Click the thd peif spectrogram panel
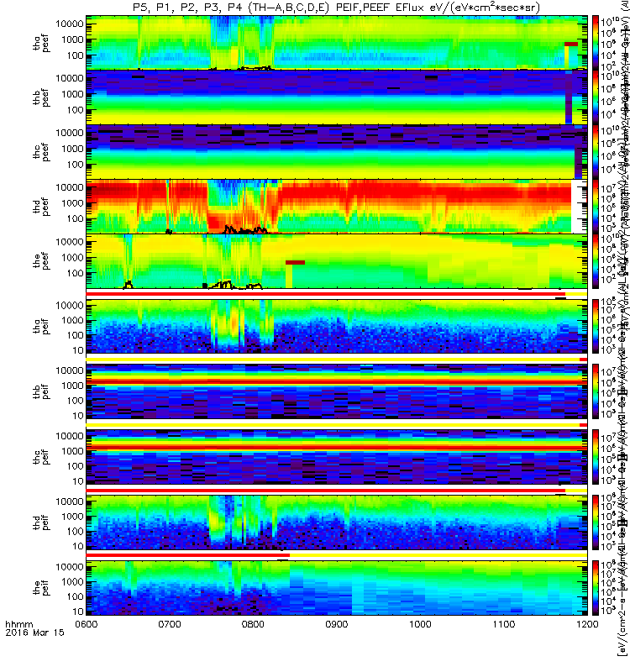Screen dimensions: 630x672 click(x=337, y=522)
